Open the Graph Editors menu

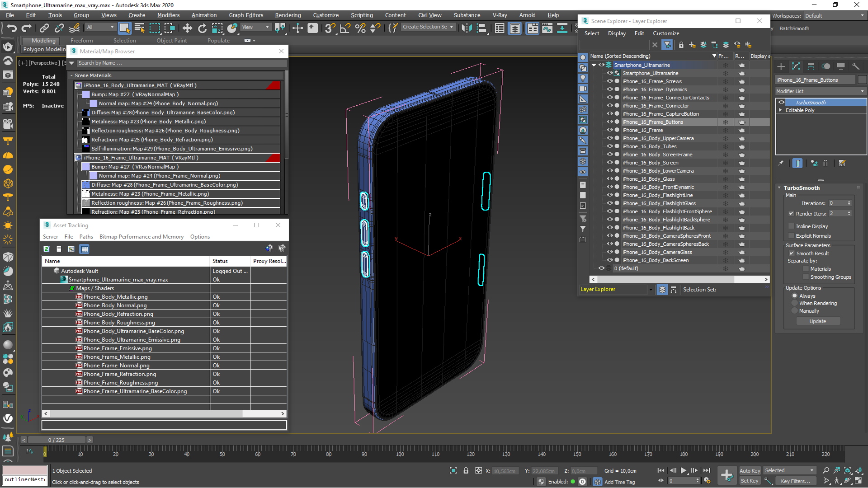(x=246, y=15)
